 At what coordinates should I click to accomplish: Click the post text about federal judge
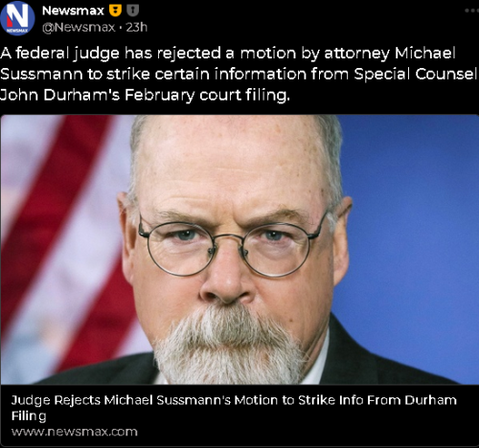239,74
